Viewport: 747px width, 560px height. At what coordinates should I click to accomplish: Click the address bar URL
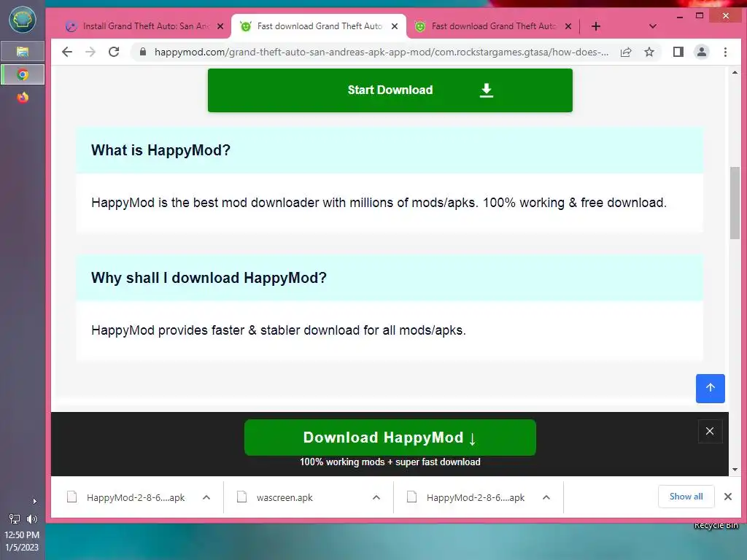click(x=381, y=52)
